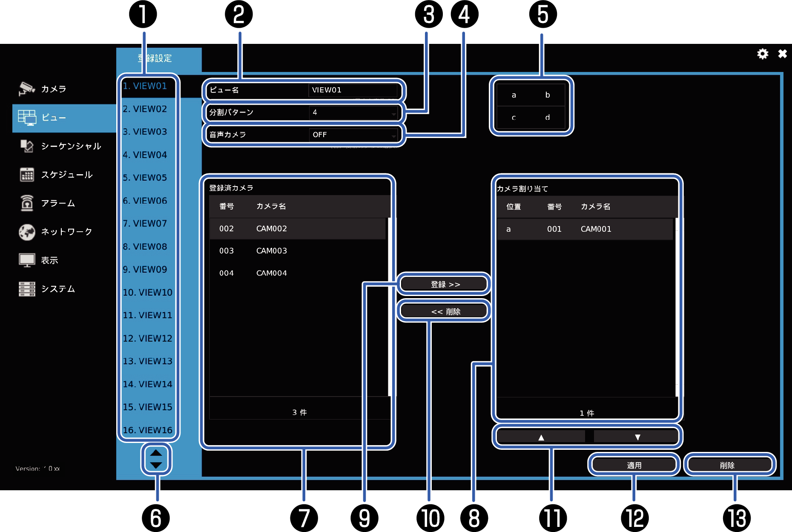Open the 音声カメラ dropdown
The width and height of the screenshot is (792, 532).
(x=353, y=135)
